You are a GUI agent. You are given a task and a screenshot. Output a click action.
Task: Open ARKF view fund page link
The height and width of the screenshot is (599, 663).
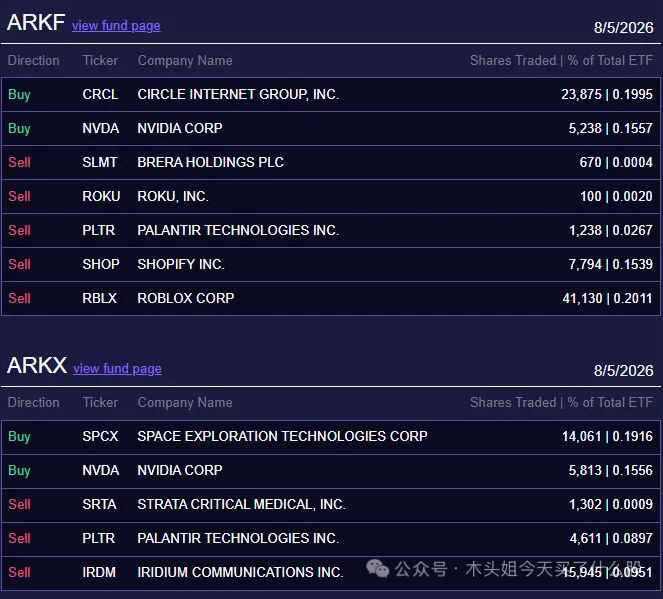[116, 26]
